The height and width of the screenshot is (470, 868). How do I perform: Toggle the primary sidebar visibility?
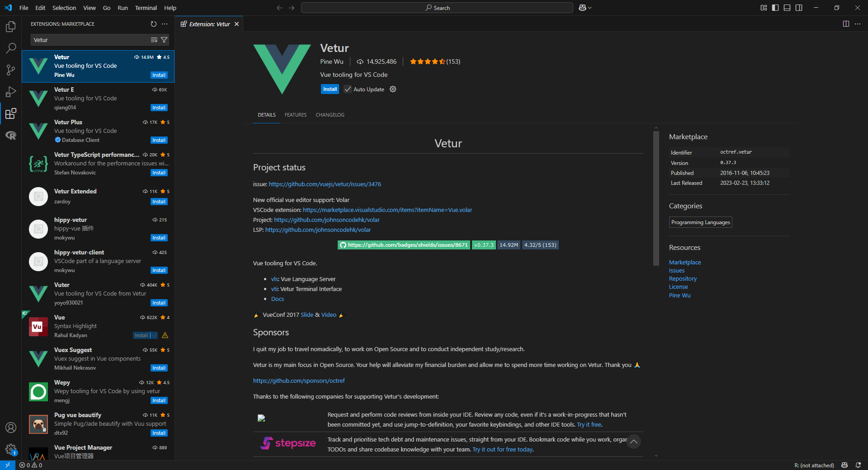tap(774, 8)
